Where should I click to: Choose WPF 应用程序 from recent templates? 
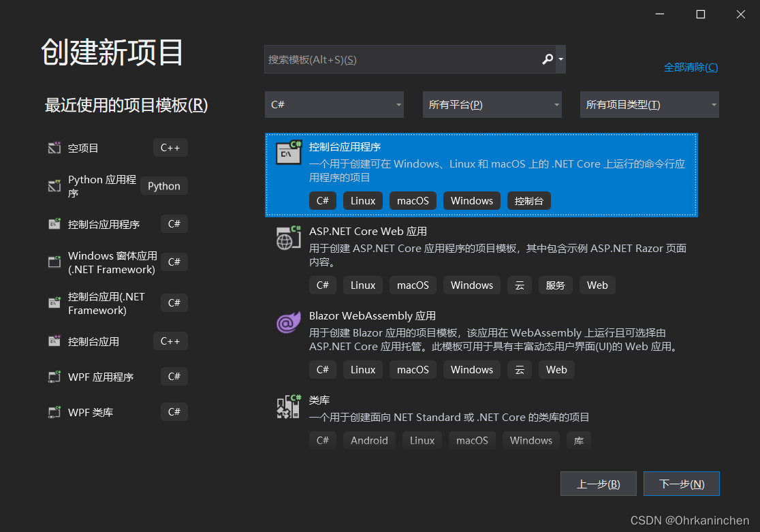(x=101, y=377)
